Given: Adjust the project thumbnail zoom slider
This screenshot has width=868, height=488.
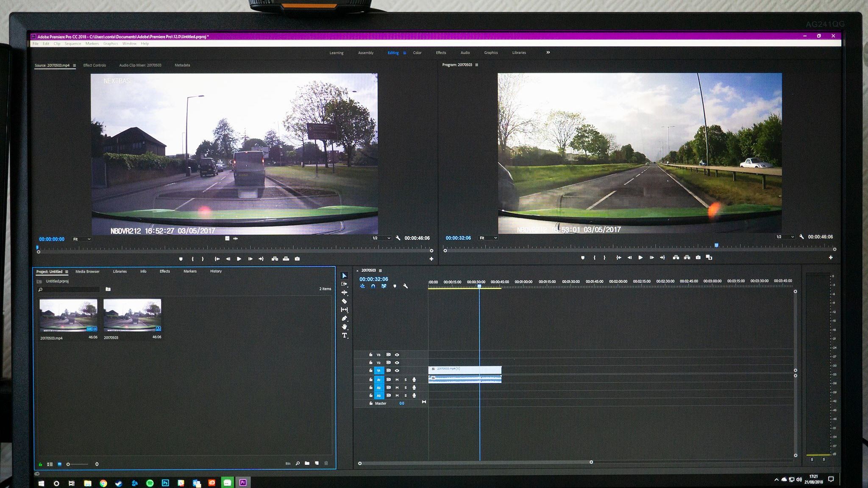Looking at the screenshot, I should [x=69, y=464].
